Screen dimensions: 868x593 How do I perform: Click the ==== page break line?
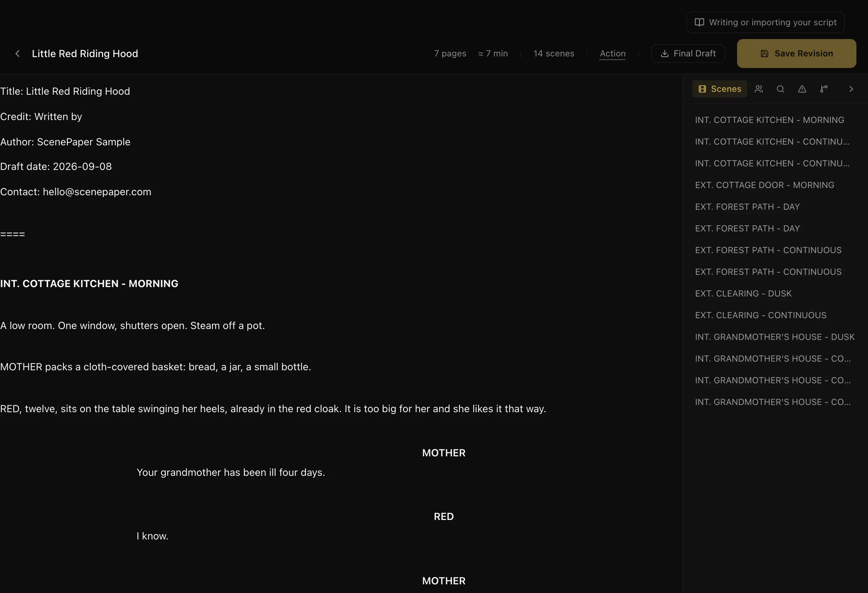12,234
